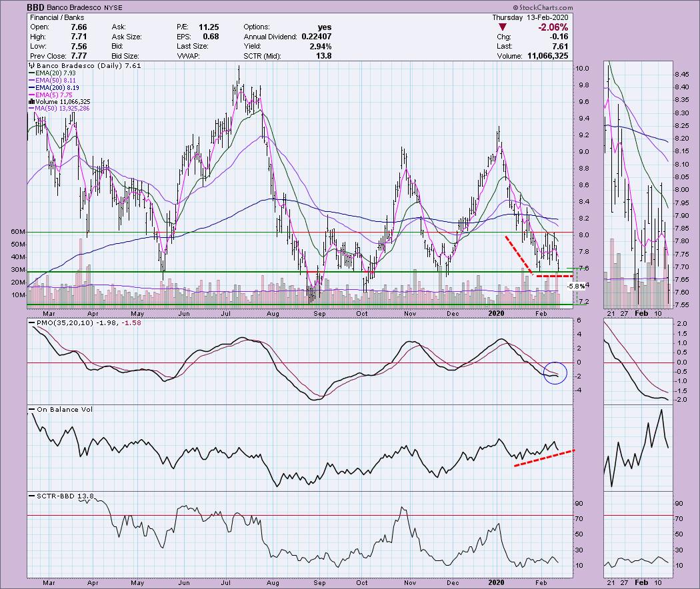This screenshot has width=700, height=589.
Task: Select the pink EMA(5) legend line marker
Action: point(32,95)
